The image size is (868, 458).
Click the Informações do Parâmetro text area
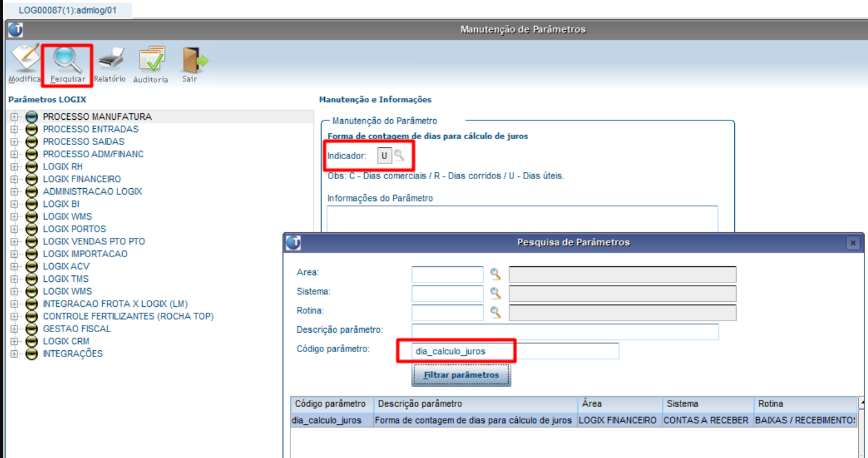tap(523, 219)
